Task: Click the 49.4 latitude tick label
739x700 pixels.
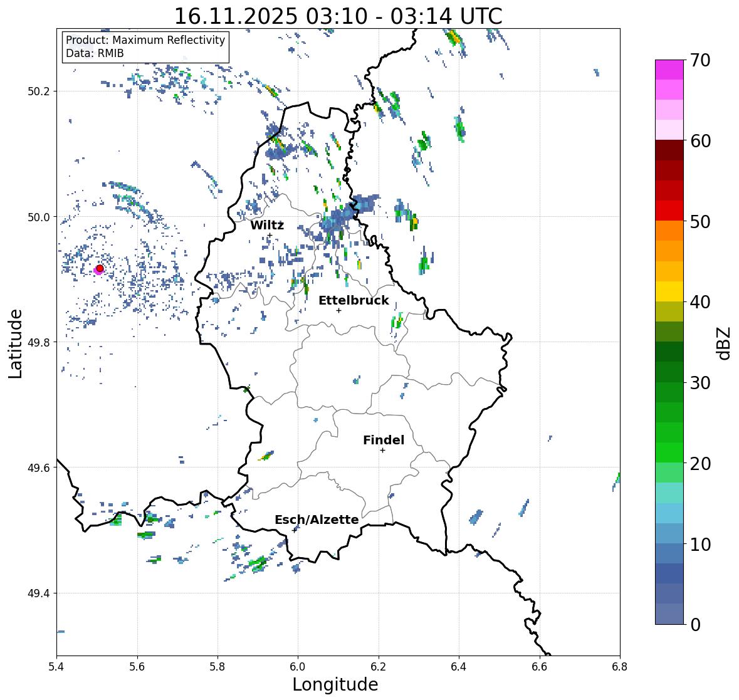Action: (39, 593)
